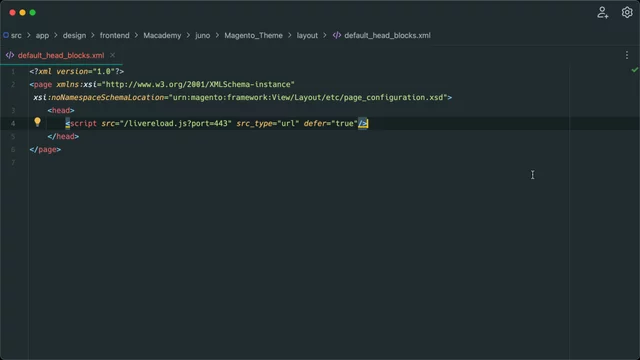Click line number 6 in the gutter
Image resolution: width=640 pixels, height=360 pixels.
tap(13, 150)
